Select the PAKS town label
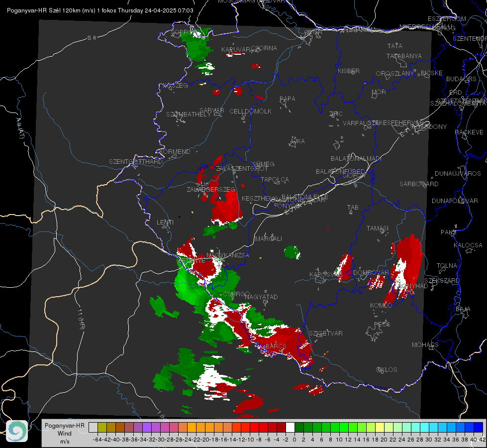487x448 pixels. tap(449, 232)
